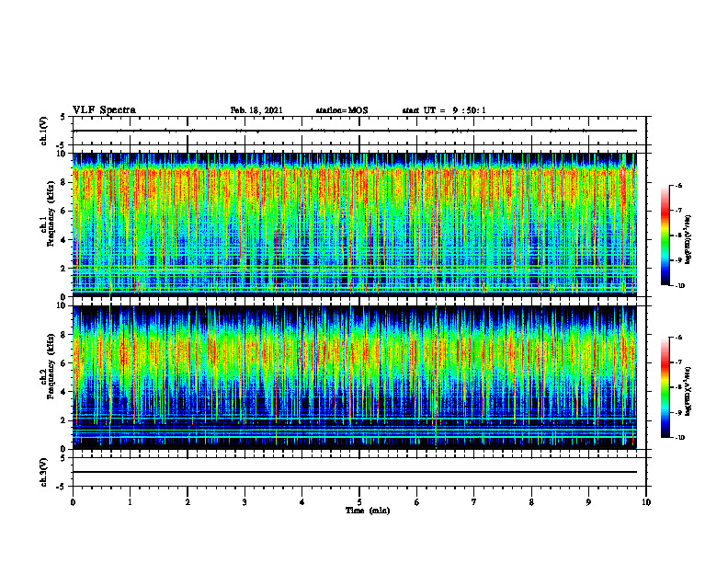
Task: Click "-6" on the ch.1 color scale
Action: click(678, 185)
